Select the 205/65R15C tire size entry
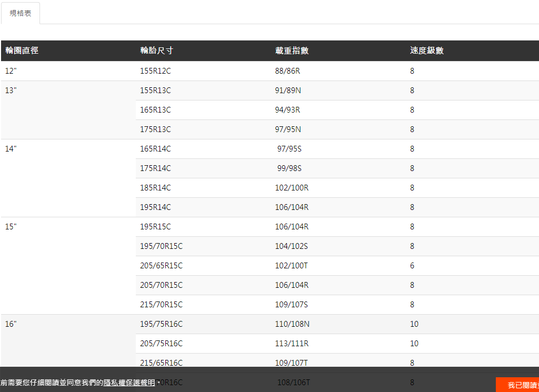 point(161,266)
